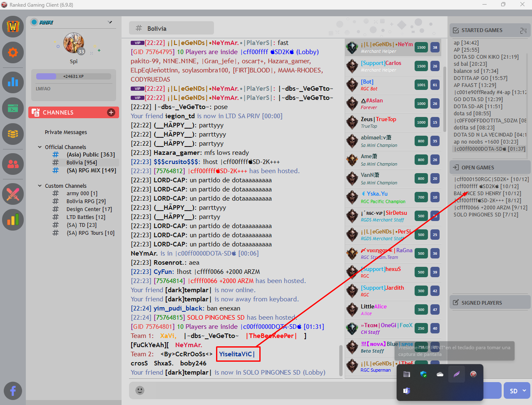Click OneDrive cloud icon in tray popup

pyautogui.click(x=440, y=374)
